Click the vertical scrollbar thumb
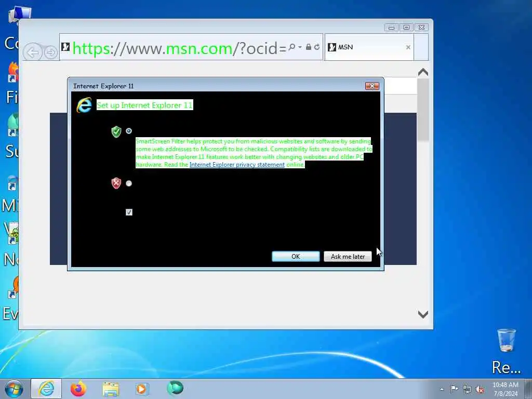The height and width of the screenshot is (399, 532). point(423,110)
